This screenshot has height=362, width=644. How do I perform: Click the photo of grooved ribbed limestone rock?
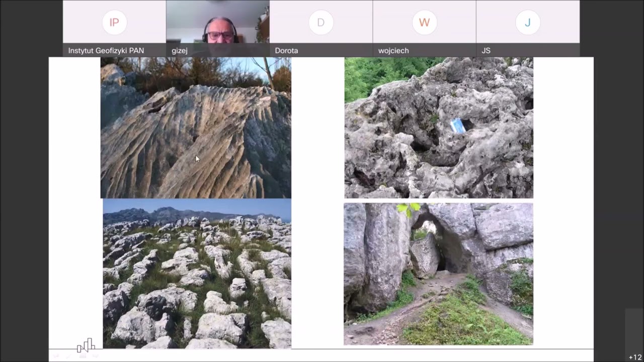[196, 128]
